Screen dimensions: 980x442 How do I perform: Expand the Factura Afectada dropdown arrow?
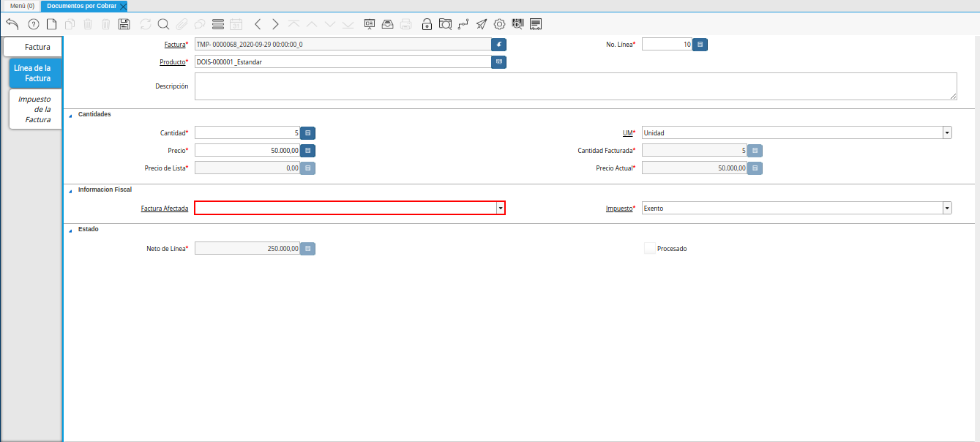pos(501,208)
